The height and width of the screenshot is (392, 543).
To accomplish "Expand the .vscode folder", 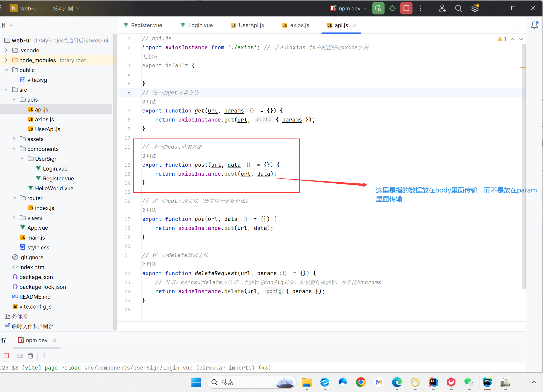I will click(x=6, y=50).
